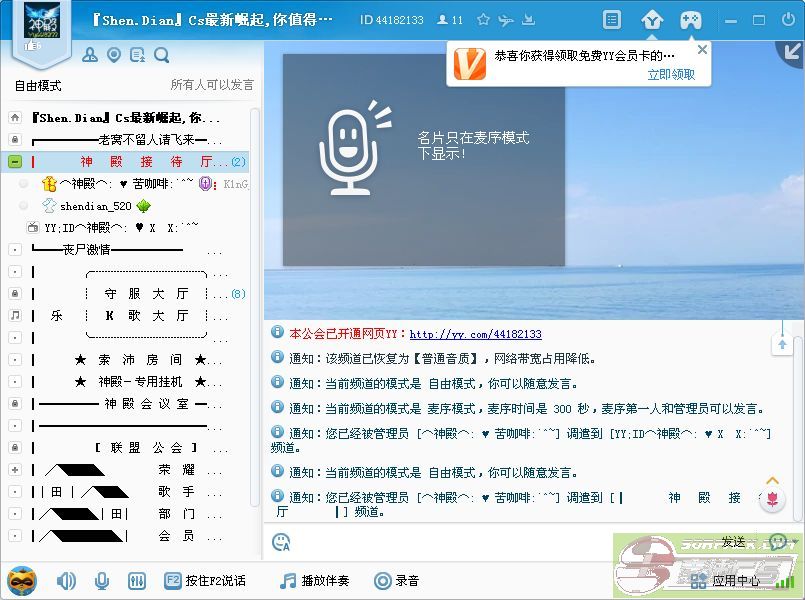The height and width of the screenshot is (600, 805).
Task: Expand the 荣耀 sub-channel group
Action: pos(15,469)
